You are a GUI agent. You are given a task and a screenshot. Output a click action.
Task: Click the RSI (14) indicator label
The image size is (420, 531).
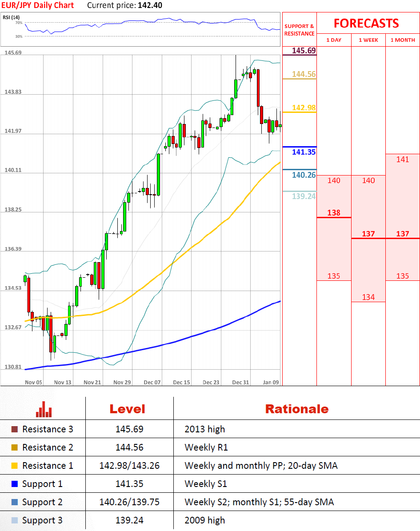(x=11, y=17)
